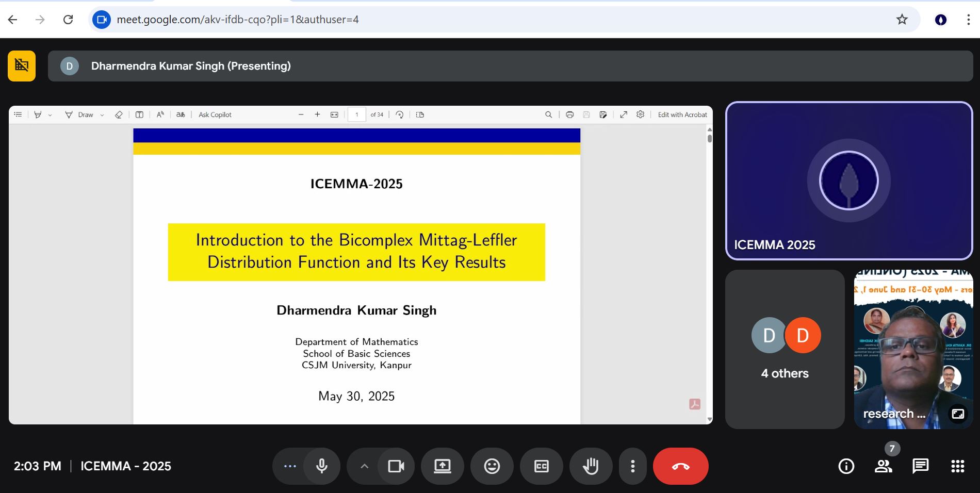Open PDF viewer settings gear
Viewport: 980px width, 493px height.
click(x=640, y=114)
